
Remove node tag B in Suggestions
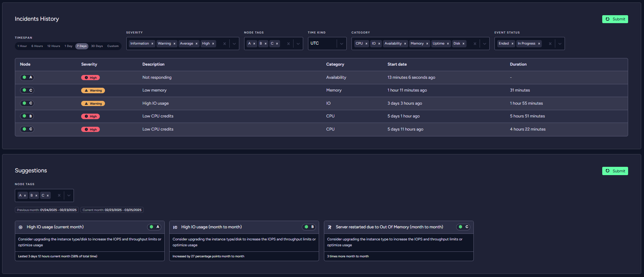click(36, 196)
